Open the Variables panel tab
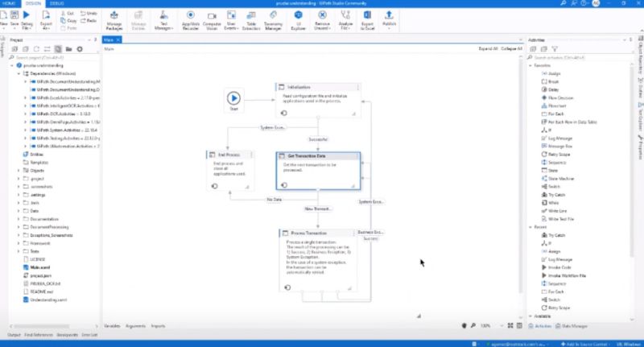The height and width of the screenshot is (347, 644). point(112,326)
